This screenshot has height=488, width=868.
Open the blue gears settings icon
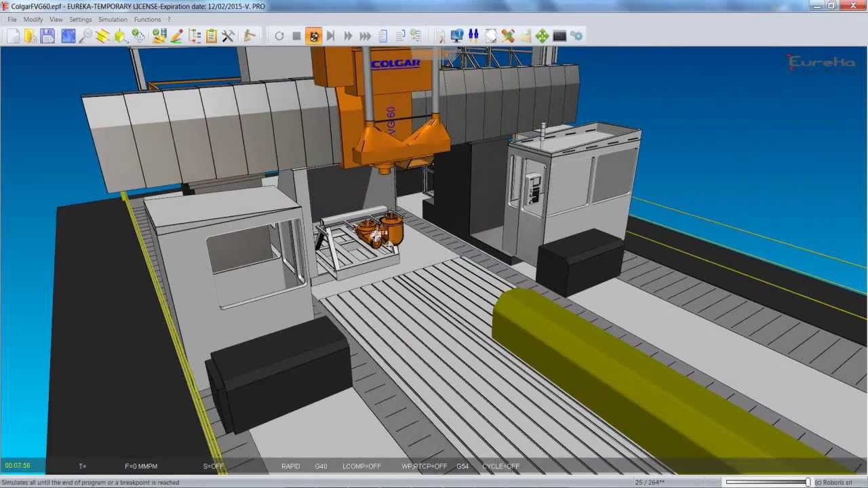[577, 36]
